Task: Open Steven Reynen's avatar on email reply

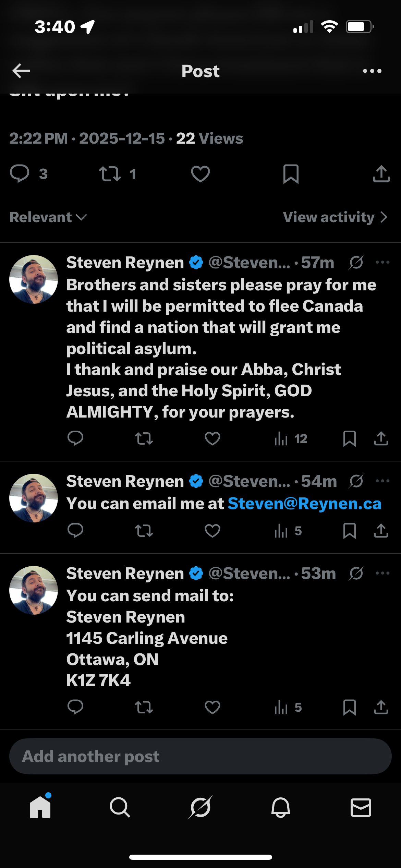Action: [34, 498]
